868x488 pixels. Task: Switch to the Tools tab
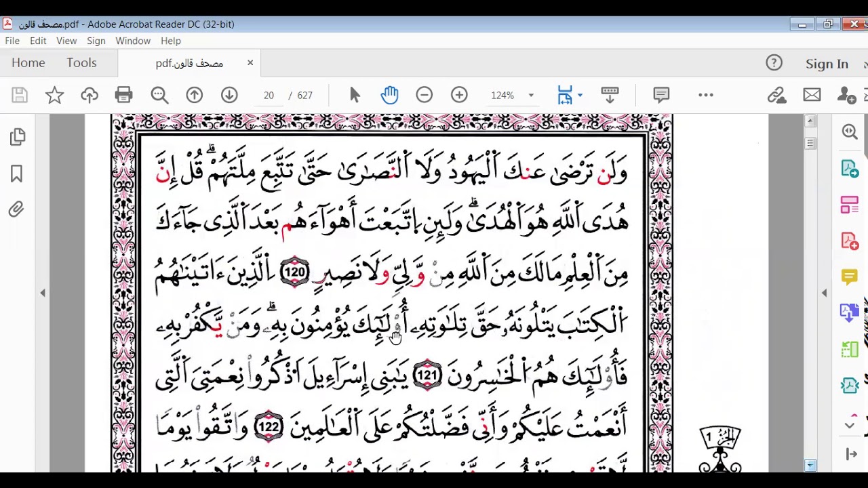(x=81, y=63)
